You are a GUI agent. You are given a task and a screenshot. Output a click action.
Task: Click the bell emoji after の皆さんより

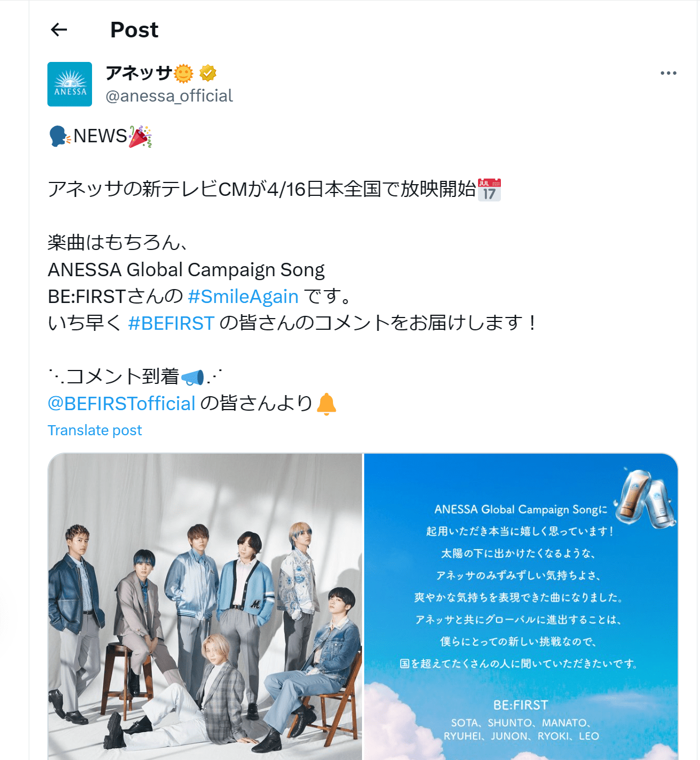pos(326,404)
